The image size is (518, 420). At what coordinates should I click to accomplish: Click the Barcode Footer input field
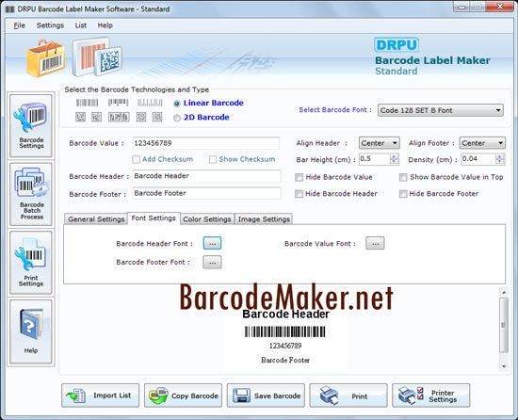click(206, 193)
